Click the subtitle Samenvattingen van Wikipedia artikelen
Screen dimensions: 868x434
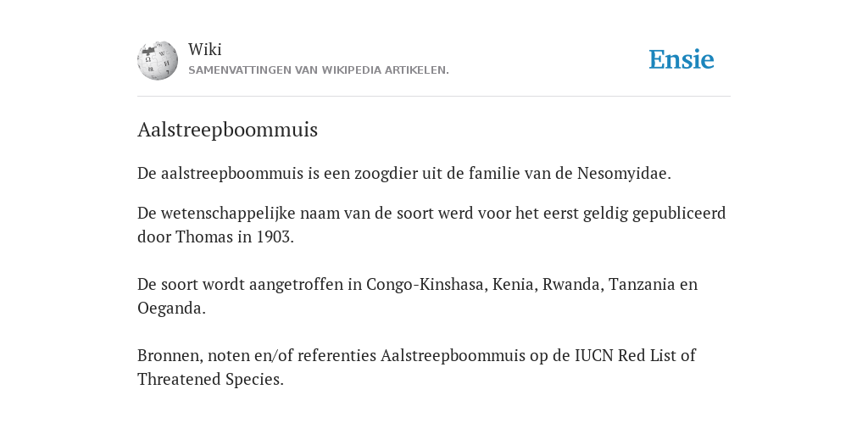319,70
